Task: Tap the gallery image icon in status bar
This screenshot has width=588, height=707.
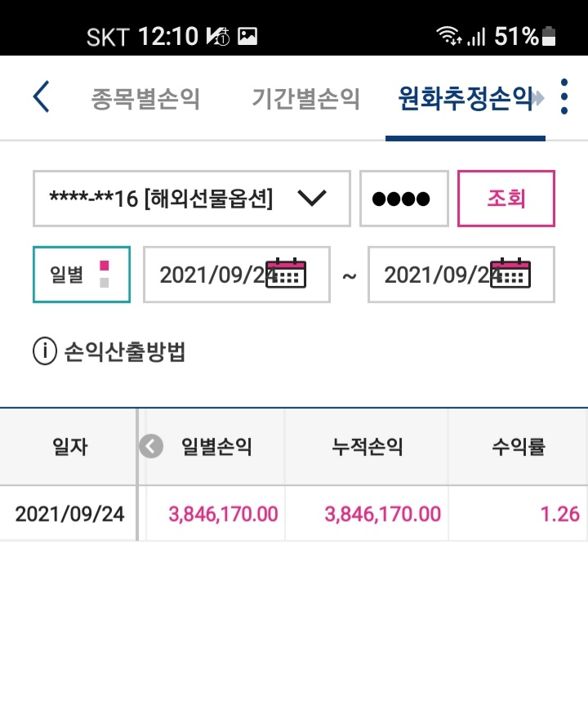Action: (x=247, y=36)
